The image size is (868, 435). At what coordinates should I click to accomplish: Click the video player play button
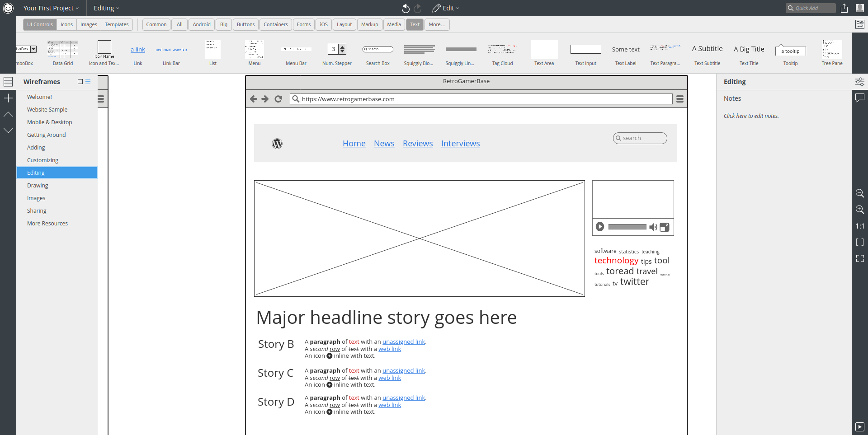600,227
